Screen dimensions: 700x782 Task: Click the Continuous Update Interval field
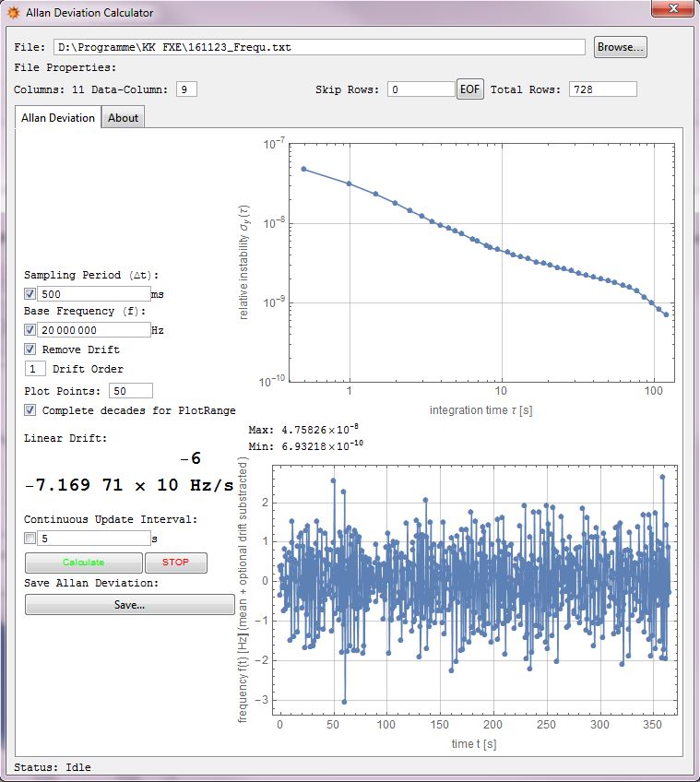(94, 539)
